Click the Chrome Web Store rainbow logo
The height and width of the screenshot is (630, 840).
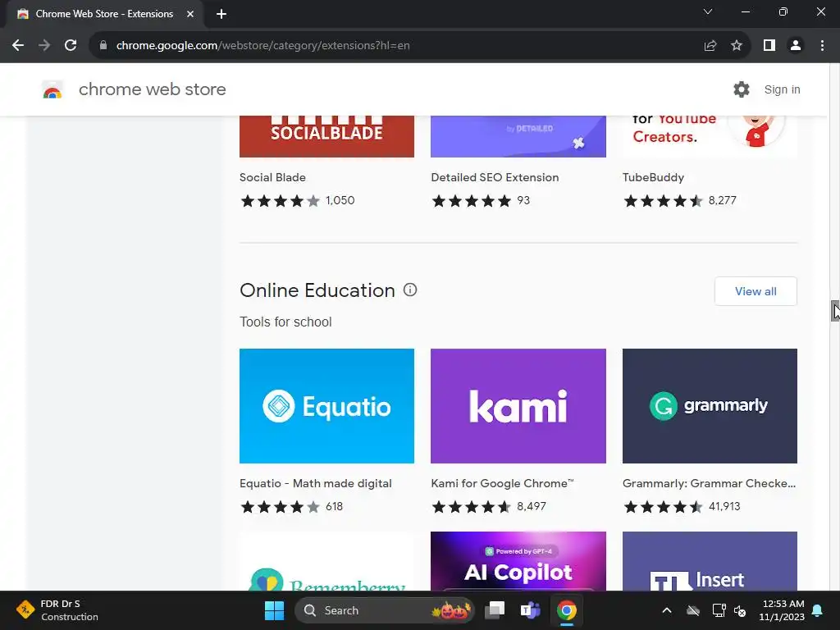tap(52, 90)
